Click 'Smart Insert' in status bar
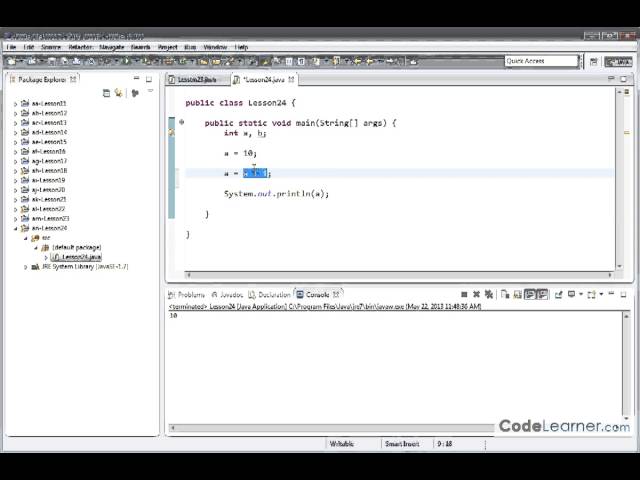Image resolution: width=640 pixels, height=480 pixels. pyautogui.click(x=402, y=444)
